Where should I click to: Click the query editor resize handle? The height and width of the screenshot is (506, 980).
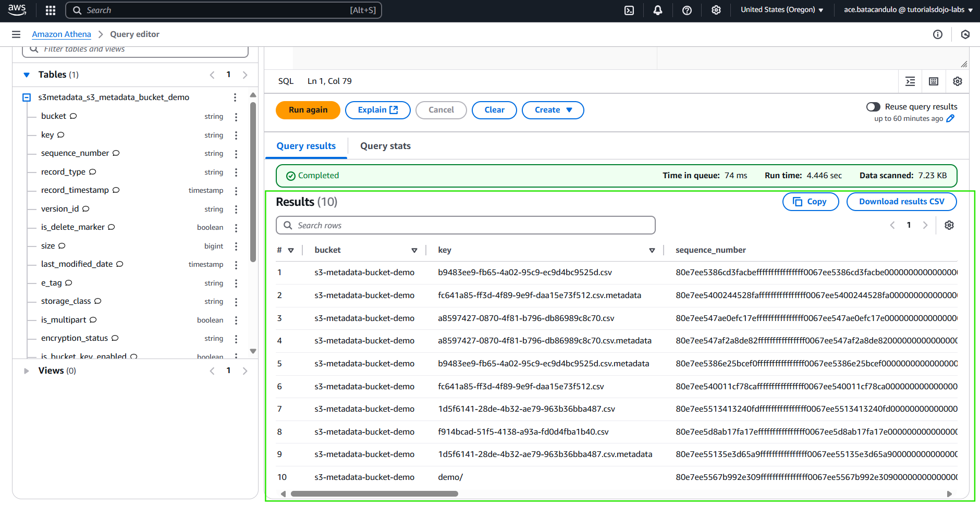964,64
